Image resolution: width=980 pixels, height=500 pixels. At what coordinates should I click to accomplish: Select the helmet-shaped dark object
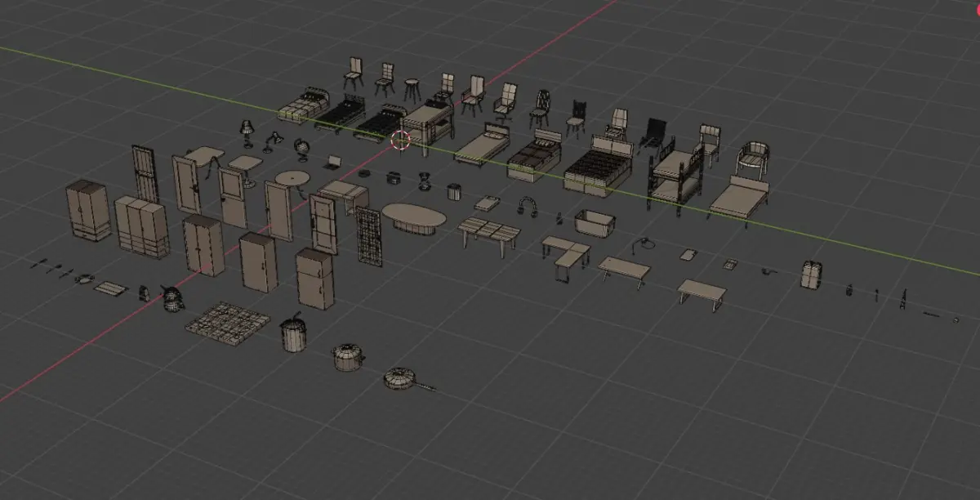(171, 298)
